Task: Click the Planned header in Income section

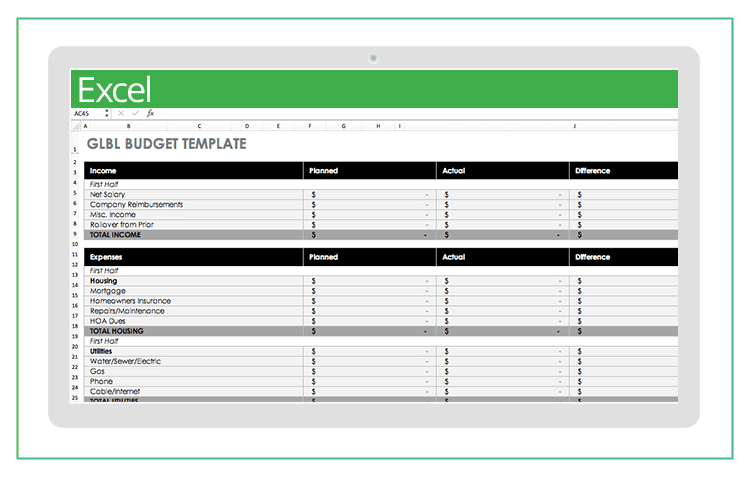Action: point(324,171)
